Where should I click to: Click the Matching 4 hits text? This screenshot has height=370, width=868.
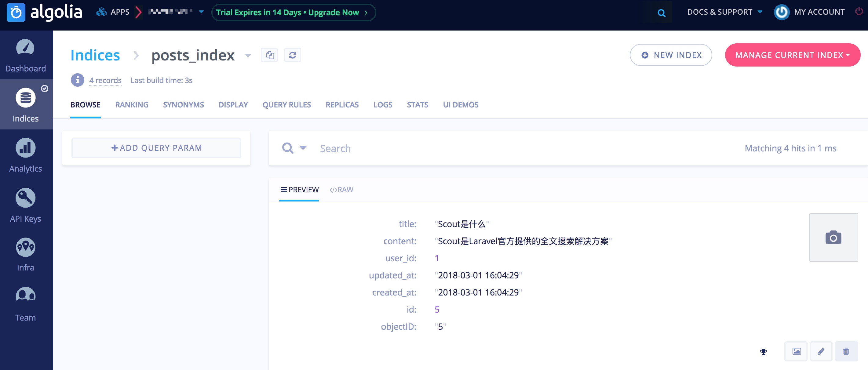790,148
